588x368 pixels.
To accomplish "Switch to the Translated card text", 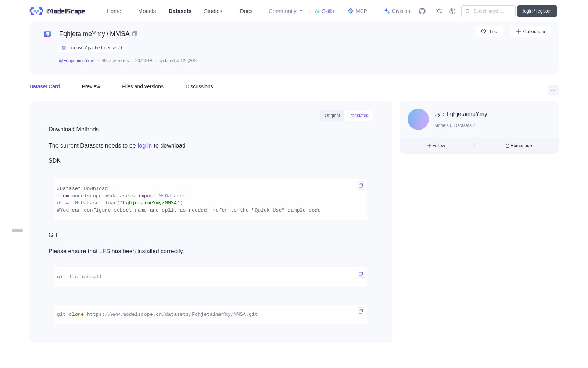I will tap(358, 116).
